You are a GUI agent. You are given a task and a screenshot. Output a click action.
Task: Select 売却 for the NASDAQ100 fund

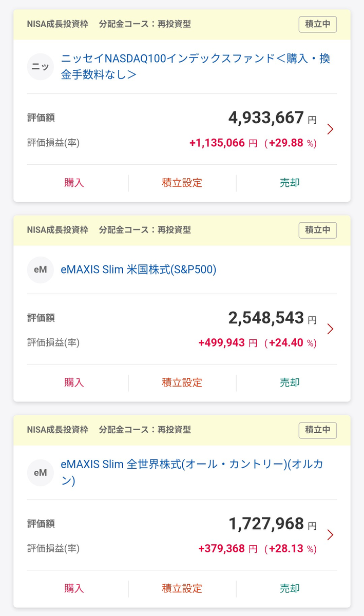[x=290, y=183]
